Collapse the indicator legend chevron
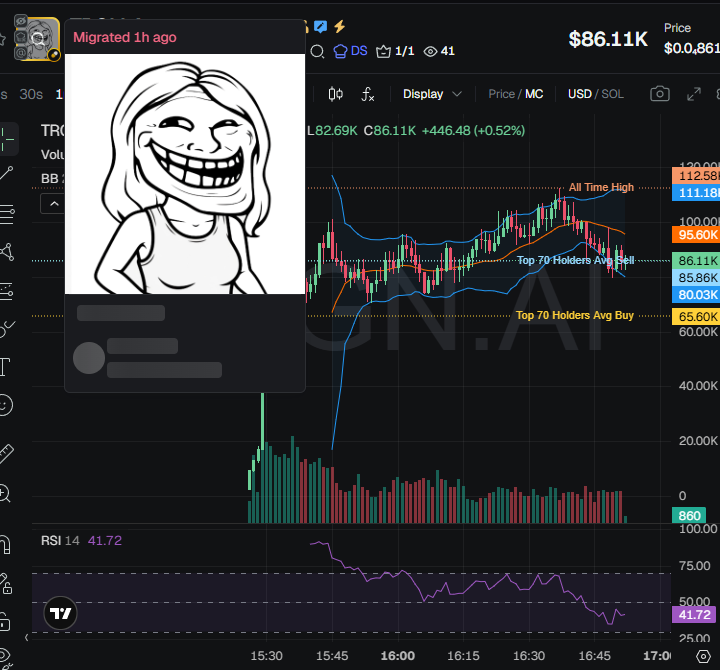The width and height of the screenshot is (720, 670). (54, 204)
